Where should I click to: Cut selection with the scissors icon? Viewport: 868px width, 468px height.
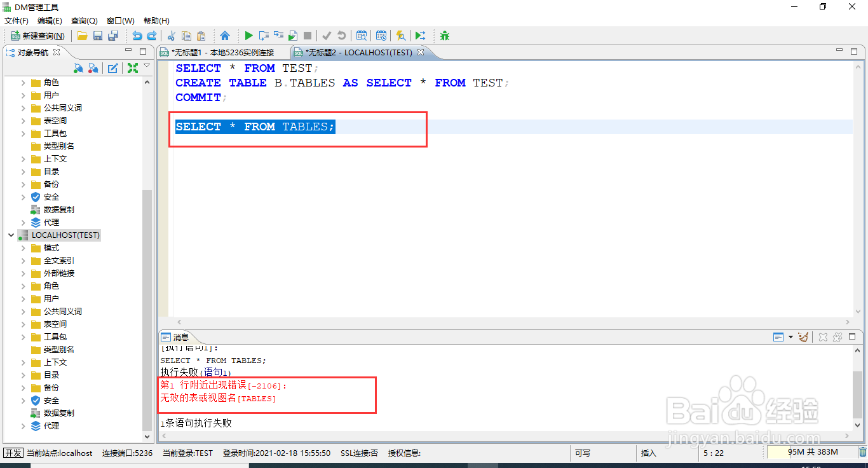point(171,36)
